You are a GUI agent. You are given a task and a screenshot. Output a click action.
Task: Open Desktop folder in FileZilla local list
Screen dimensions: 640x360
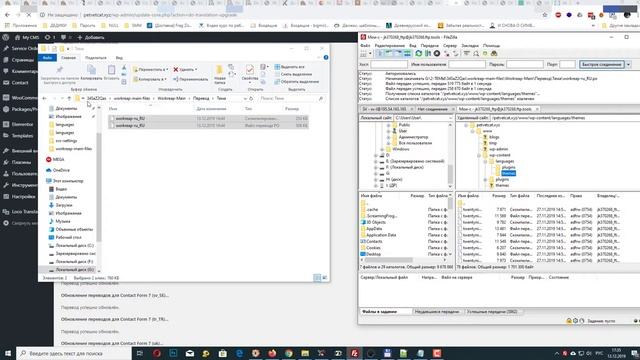(x=373, y=254)
